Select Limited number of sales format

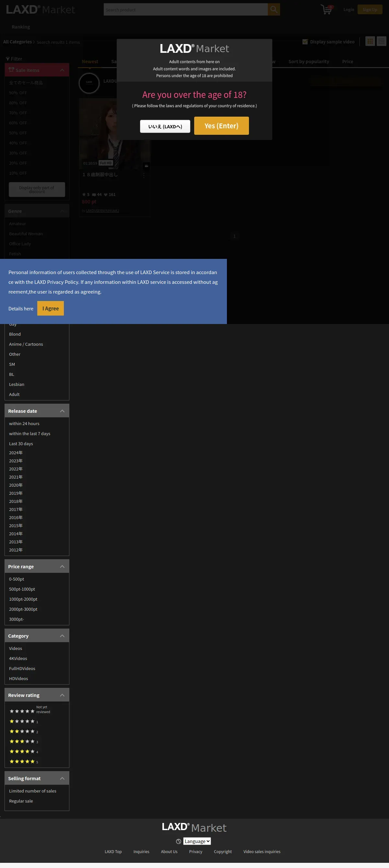33,791
